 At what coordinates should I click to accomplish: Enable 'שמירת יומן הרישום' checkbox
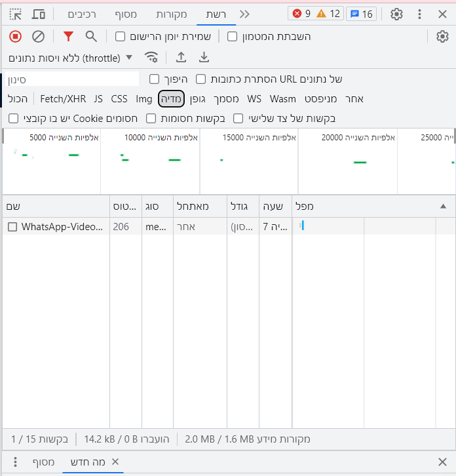pos(120,37)
